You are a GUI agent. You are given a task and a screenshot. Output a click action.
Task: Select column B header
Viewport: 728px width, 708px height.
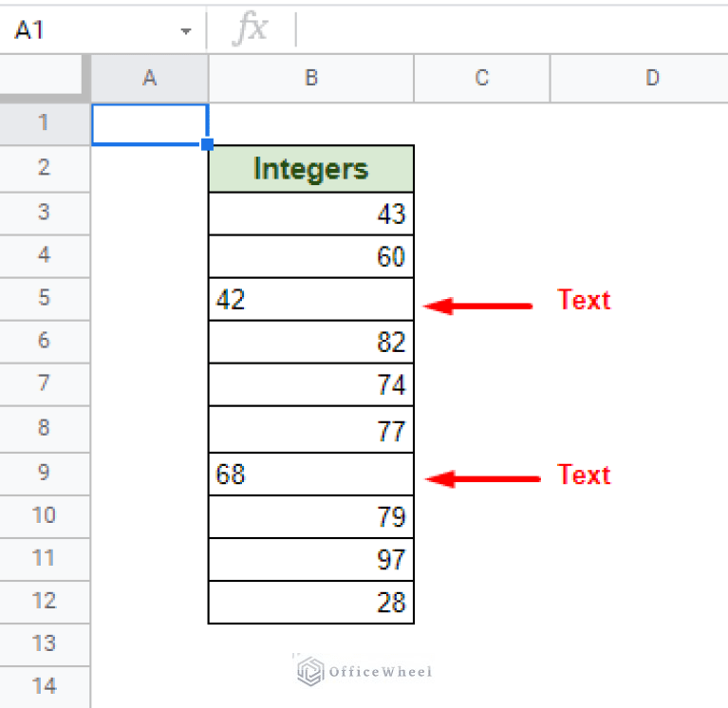[x=310, y=79]
